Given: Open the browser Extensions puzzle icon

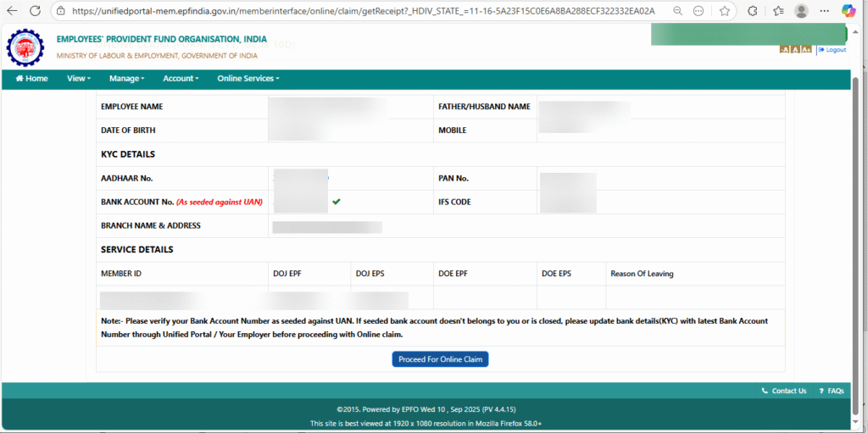Looking at the screenshot, I should click(x=753, y=10).
